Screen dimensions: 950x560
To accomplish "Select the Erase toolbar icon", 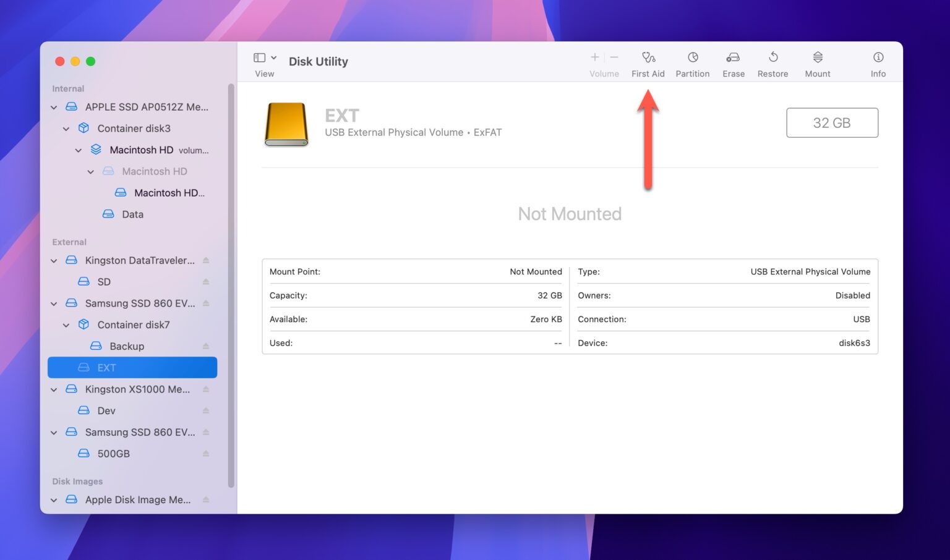I will coord(733,62).
